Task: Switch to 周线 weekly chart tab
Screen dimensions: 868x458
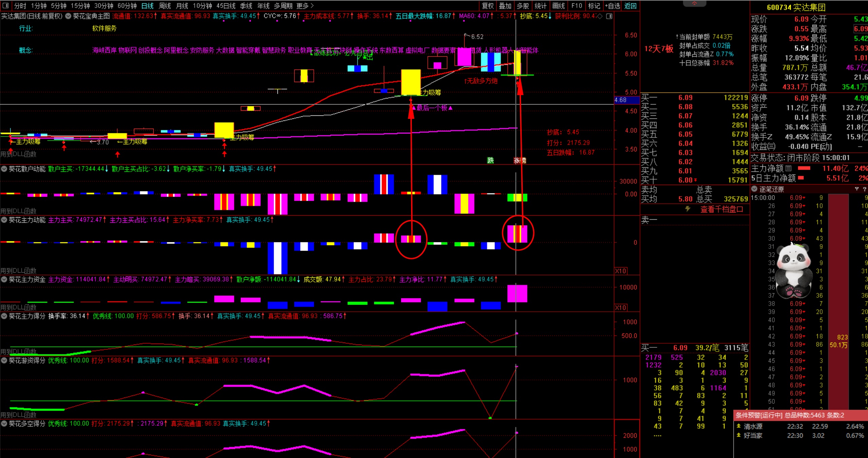Action: (165, 6)
